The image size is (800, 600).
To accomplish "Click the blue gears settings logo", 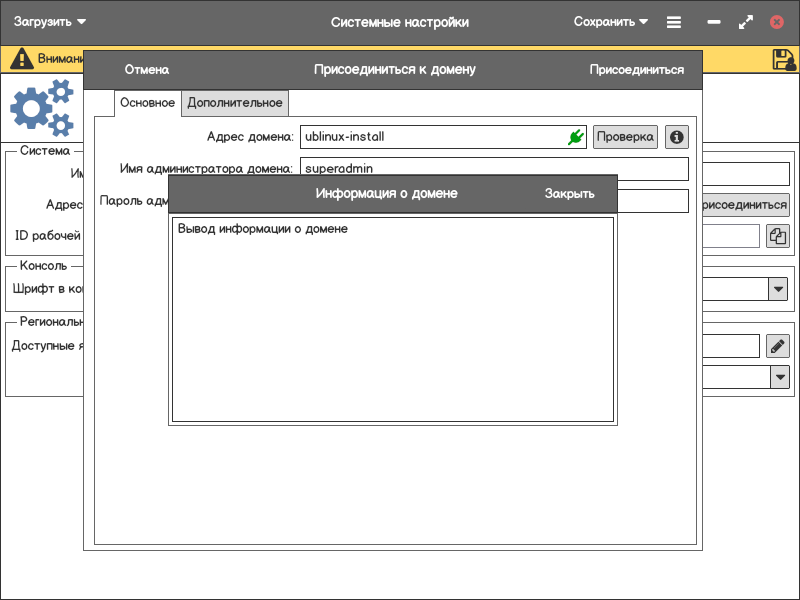I will click(42, 109).
